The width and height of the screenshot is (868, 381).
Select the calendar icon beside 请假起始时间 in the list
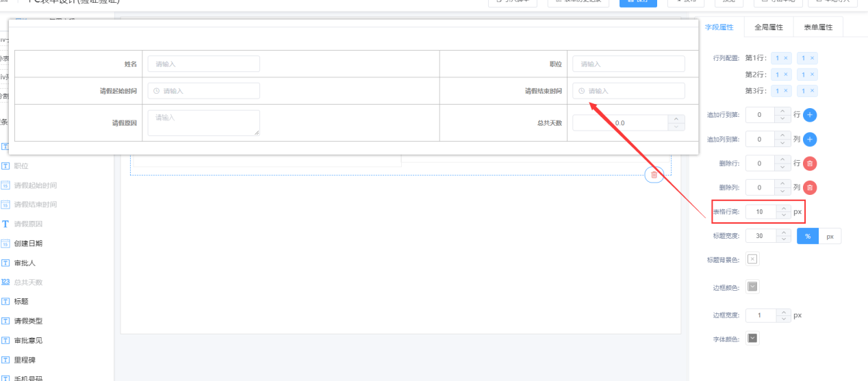[5, 185]
